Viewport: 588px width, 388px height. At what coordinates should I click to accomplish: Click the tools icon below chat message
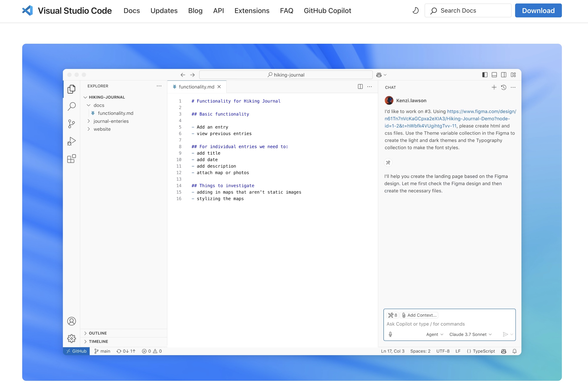[388, 163]
